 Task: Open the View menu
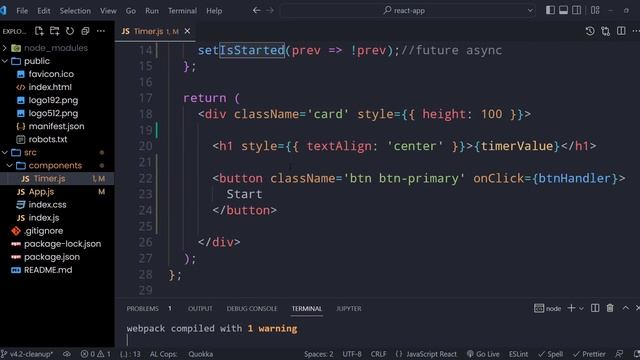[108, 11]
